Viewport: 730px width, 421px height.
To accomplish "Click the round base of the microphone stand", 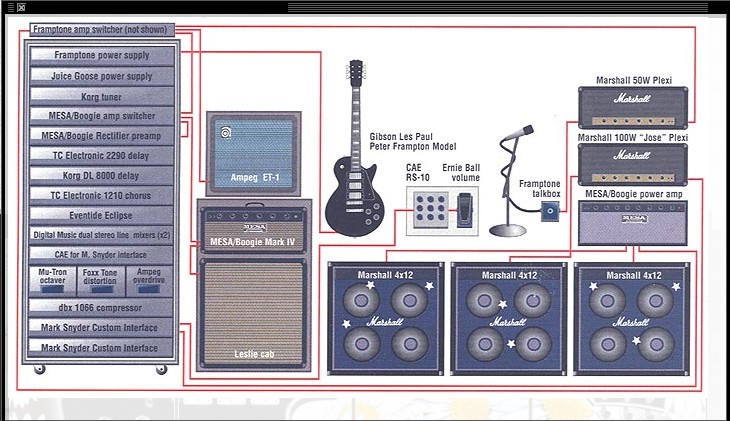I will coord(507,230).
